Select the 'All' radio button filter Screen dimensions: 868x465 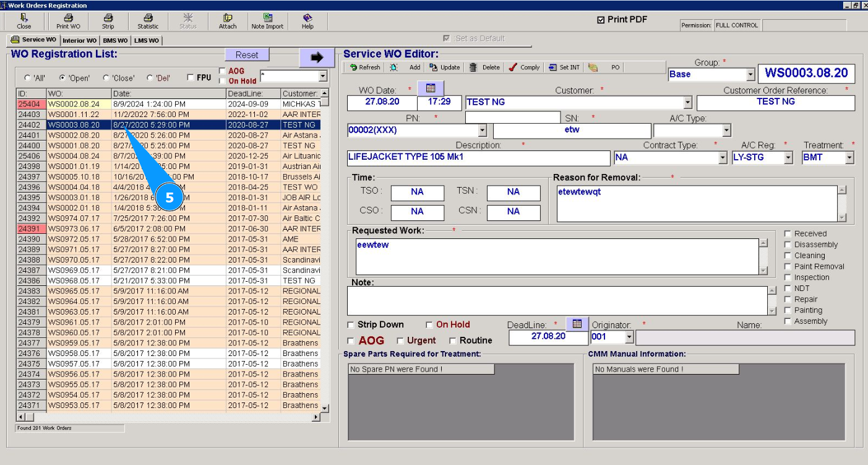coord(27,78)
